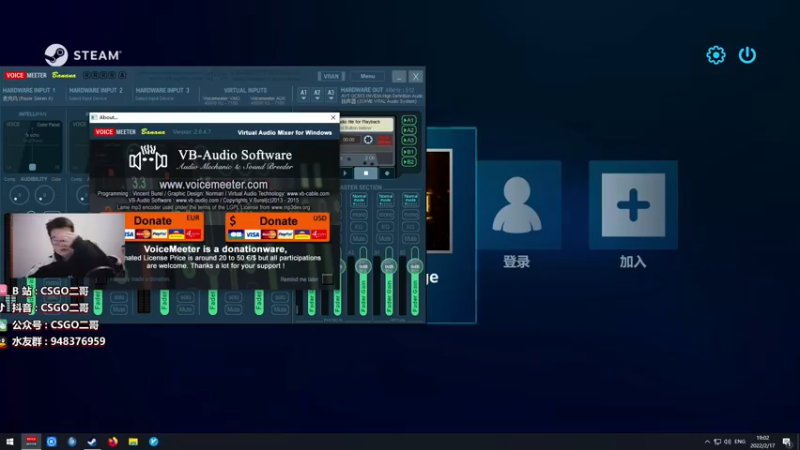Toggle cassette routing to A1 bus

click(x=409, y=120)
